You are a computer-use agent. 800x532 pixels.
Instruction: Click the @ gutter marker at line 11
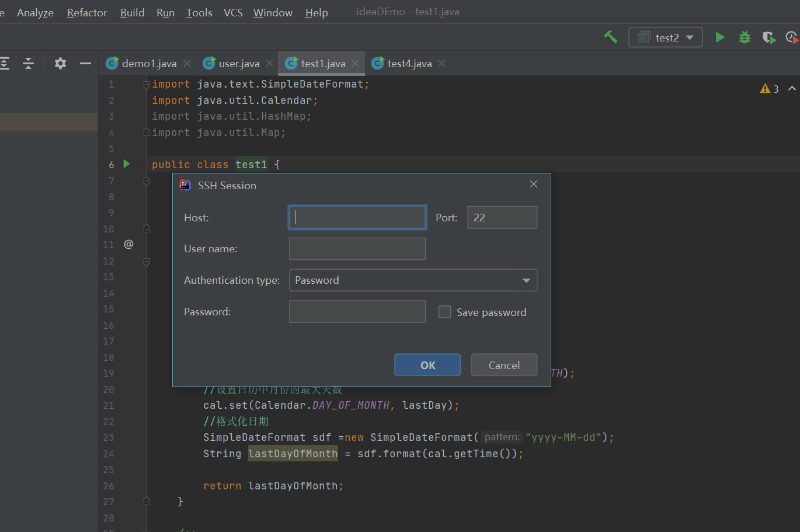[x=128, y=244]
